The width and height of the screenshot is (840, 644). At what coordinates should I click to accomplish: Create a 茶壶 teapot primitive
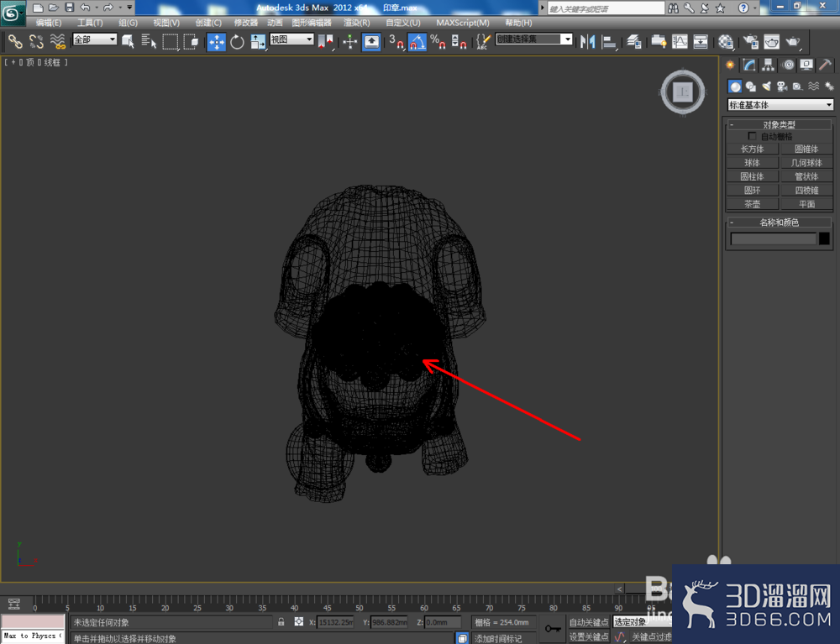tap(752, 204)
